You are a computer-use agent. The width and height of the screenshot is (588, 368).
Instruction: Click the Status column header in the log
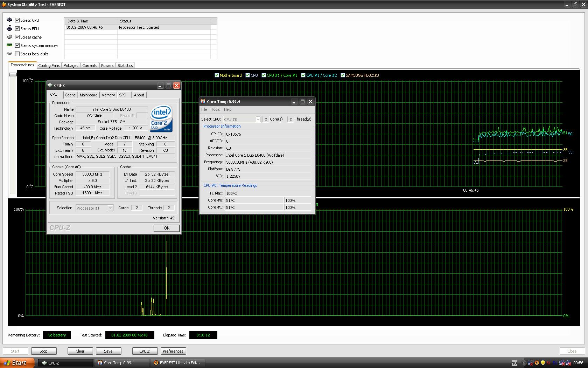click(164, 21)
